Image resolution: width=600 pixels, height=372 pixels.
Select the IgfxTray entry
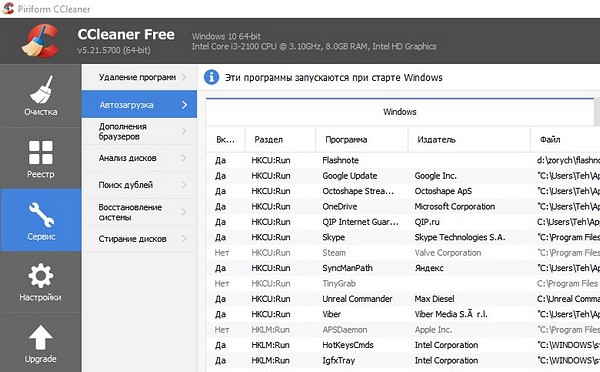pyautogui.click(x=403, y=361)
